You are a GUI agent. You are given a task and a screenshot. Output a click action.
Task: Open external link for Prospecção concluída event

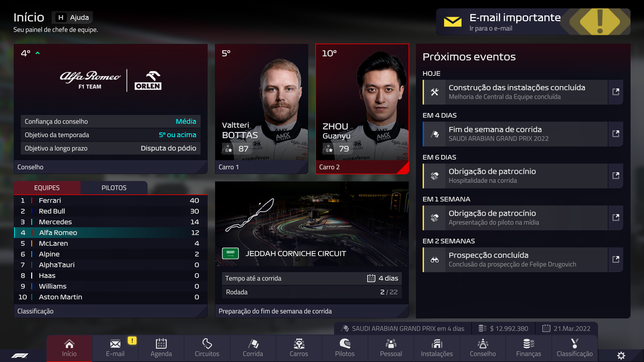616,259
